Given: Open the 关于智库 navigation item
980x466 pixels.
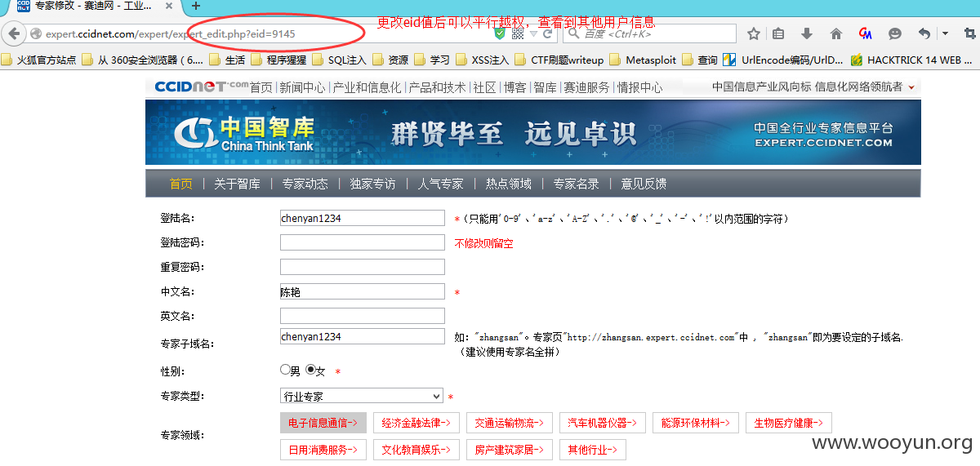Looking at the screenshot, I should (237, 184).
